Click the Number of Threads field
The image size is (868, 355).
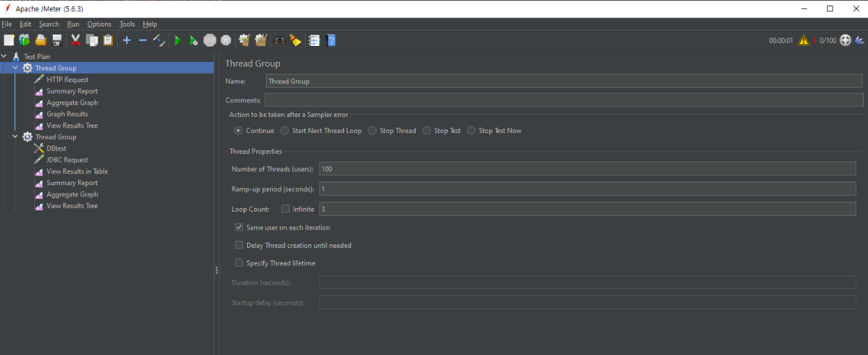(587, 168)
